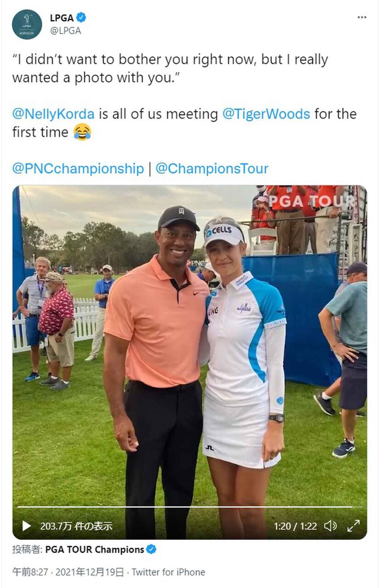
Task: Open the @LPGA handle under the name
Action: (65, 31)
